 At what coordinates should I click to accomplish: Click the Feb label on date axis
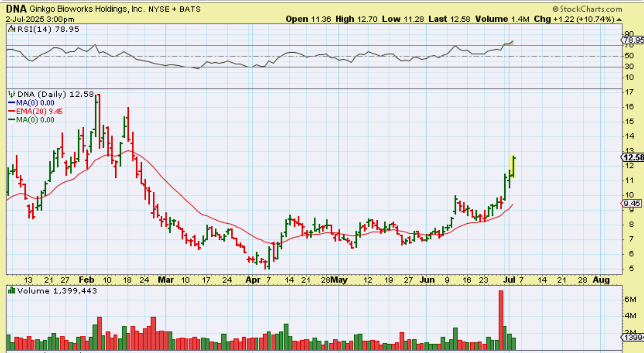point(86,280)
